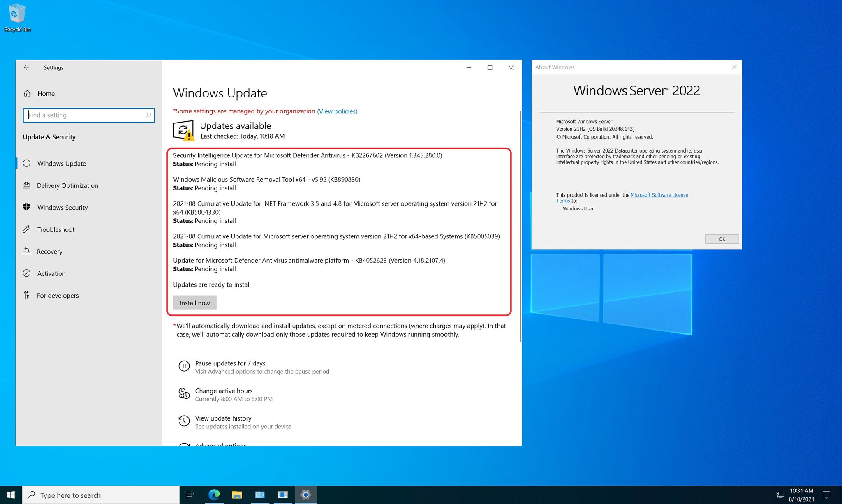Open File Explorer from the taskbar
Viewport: 842px width, 504px height.
(x=236, y=495)
